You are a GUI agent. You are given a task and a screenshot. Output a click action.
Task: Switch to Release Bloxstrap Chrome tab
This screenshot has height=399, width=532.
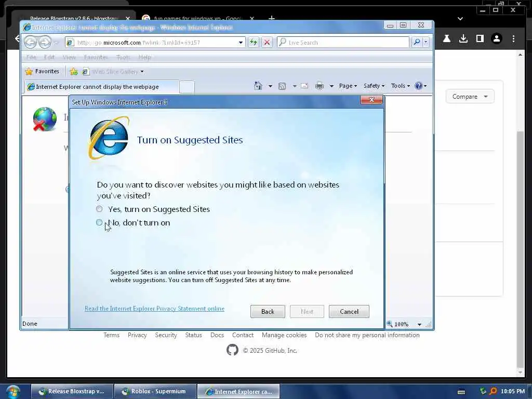[x=73, y=18]
